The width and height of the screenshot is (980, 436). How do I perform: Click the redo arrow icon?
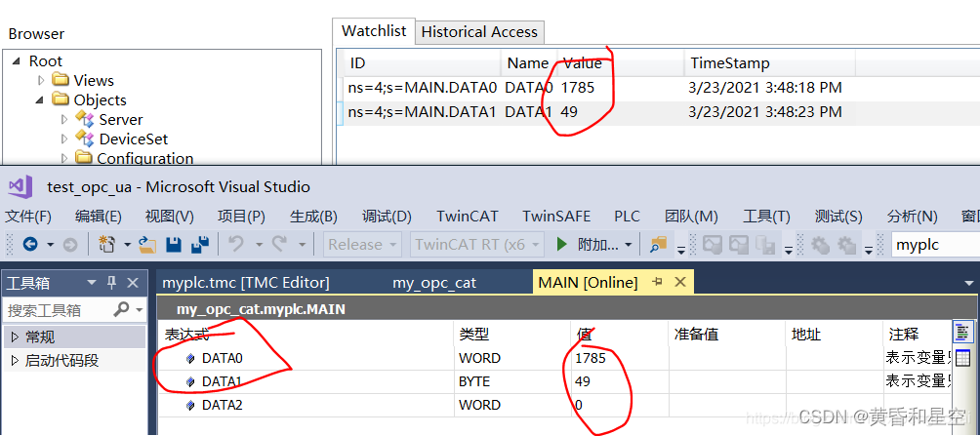(279, 244)
